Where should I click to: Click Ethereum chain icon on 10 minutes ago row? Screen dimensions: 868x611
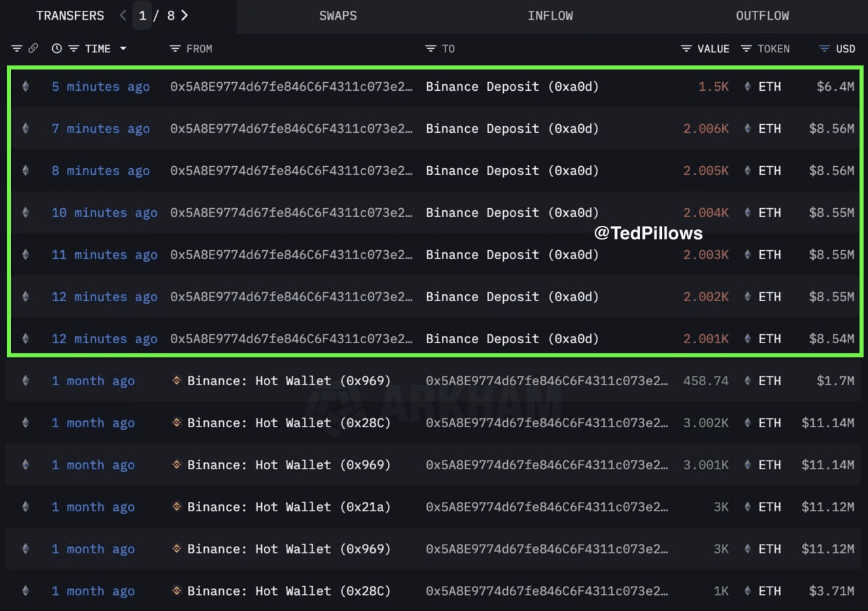26,212
